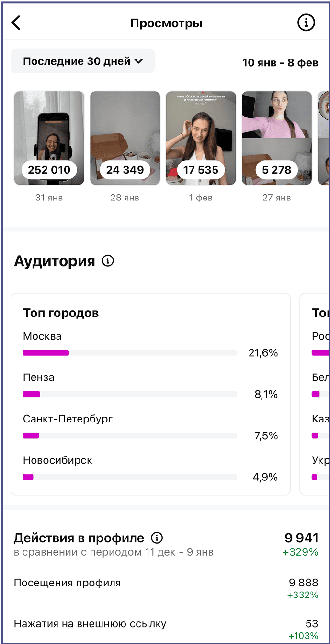Tap the partially visible next audience card
Viewport: 330px width, 644px height.
(x=315, y=393)
